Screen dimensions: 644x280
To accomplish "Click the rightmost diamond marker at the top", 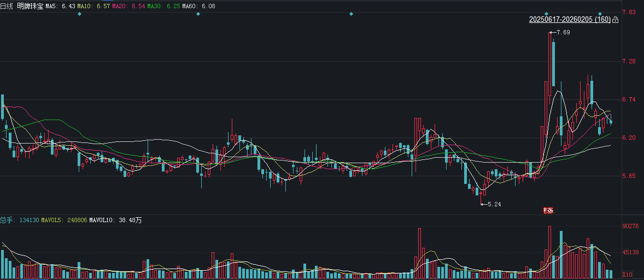I will (x=600, y=14).
